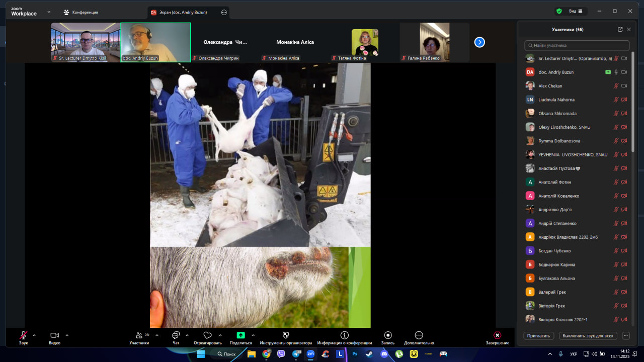Open the More (Дополнительно) options icon
The width and height of the screenshot is (644, 362).
click(x=419, y=335)
